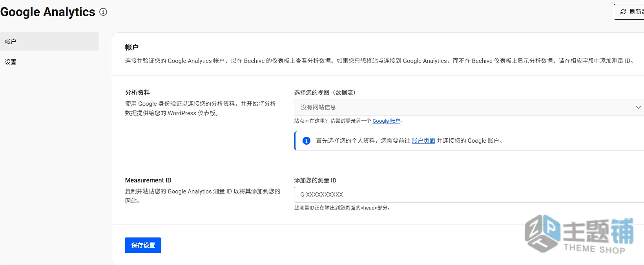This screenshot has width=644, height=265.
Task: Click the 帐户 panel heading
Action: click(x=131, y=47)
